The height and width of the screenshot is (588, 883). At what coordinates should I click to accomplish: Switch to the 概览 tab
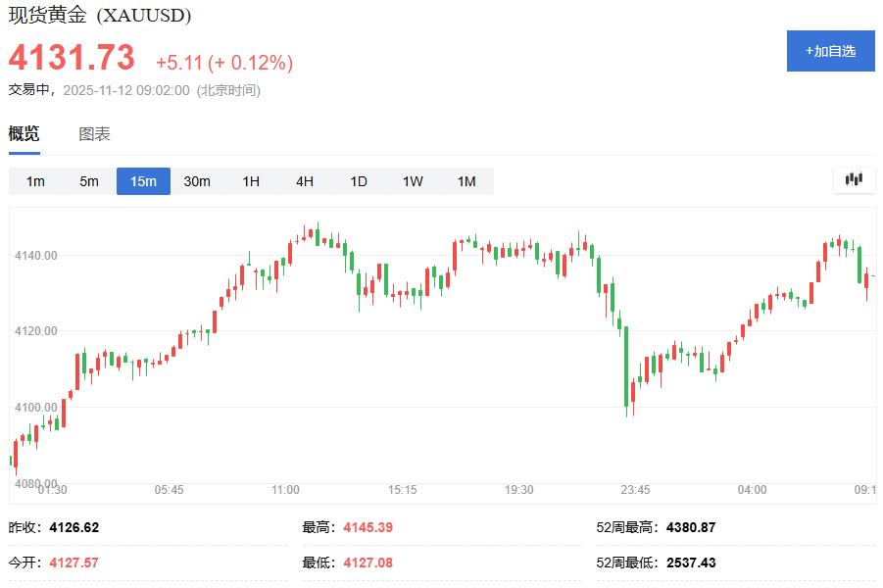[25, 134]
